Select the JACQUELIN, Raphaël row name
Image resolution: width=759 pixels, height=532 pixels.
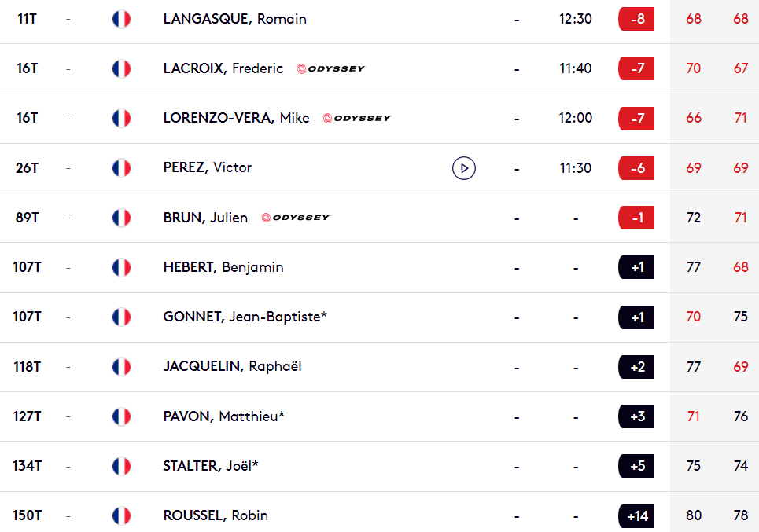232,366
